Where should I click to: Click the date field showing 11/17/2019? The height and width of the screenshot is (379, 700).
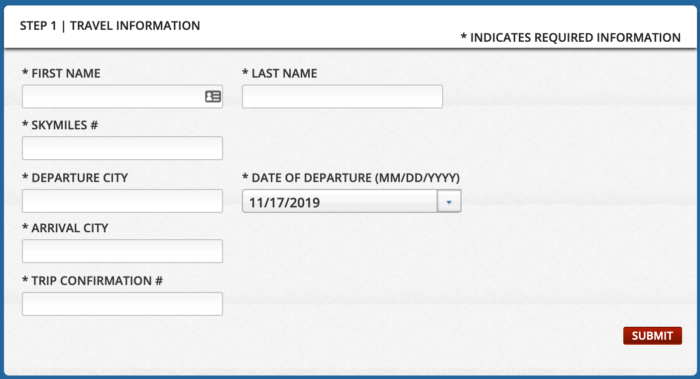pyautogui.click(x=339, y=201)
